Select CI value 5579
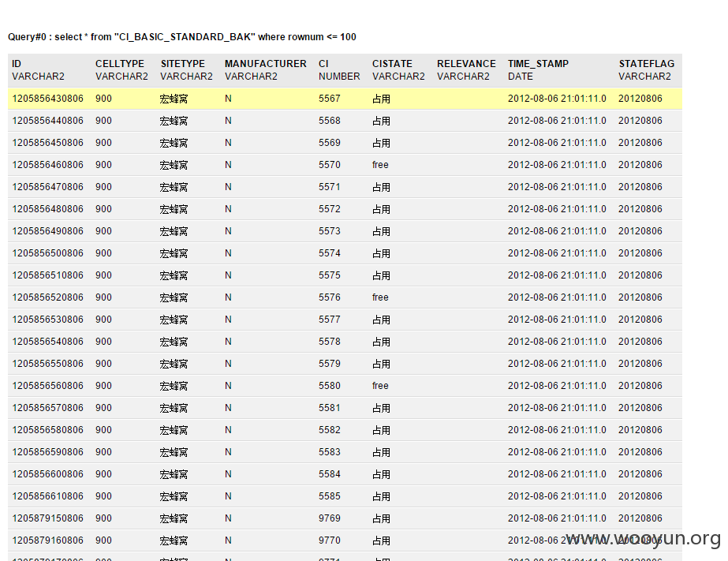Screen dimensions: 728x561 point(330,364)
